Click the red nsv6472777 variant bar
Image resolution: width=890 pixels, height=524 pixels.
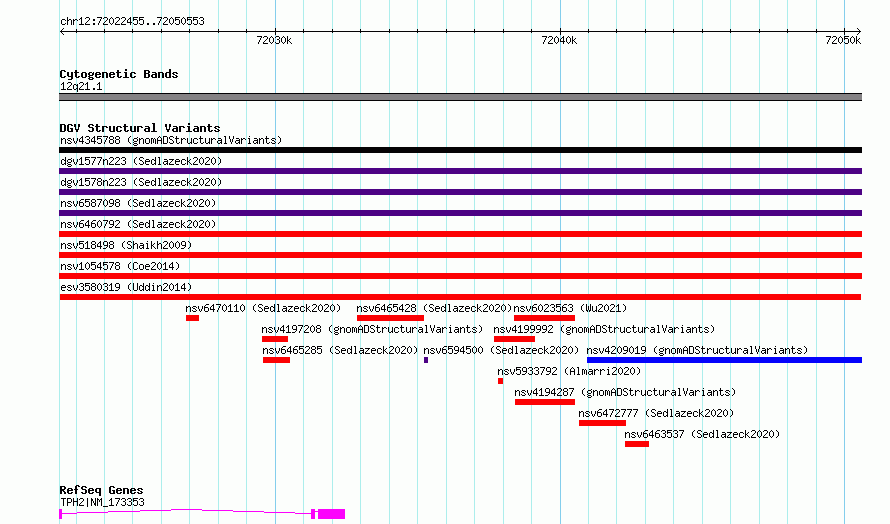point(602,423)
